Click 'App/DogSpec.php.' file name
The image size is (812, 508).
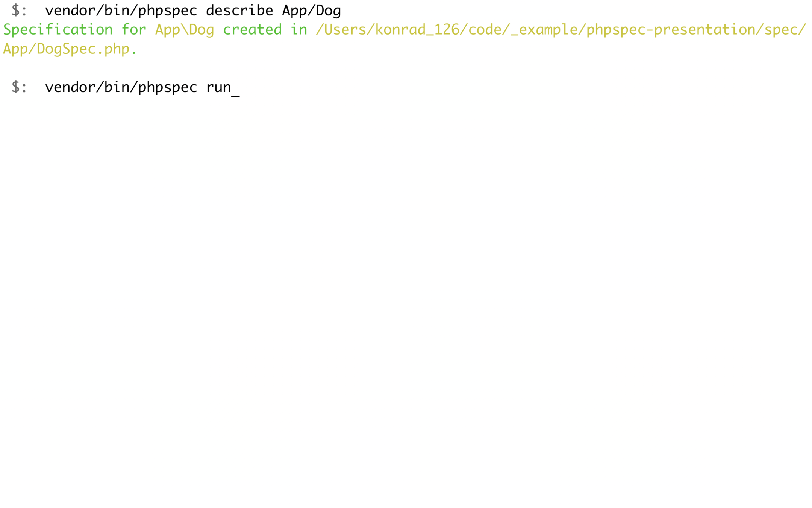(x=70, y=49)
